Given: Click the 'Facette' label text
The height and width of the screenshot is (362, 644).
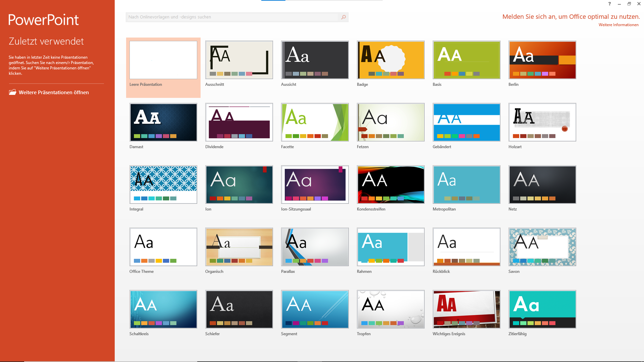Looking at the screenshot, I should (287, 147).
